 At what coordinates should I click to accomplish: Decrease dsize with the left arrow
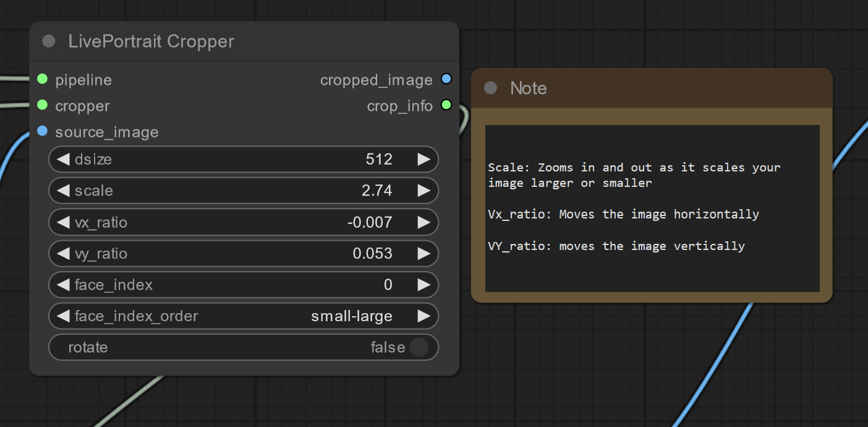(63, 159)
